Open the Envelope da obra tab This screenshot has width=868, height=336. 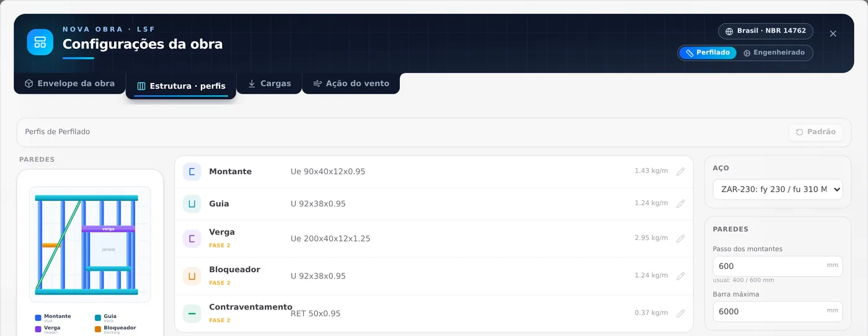[69, 84]
